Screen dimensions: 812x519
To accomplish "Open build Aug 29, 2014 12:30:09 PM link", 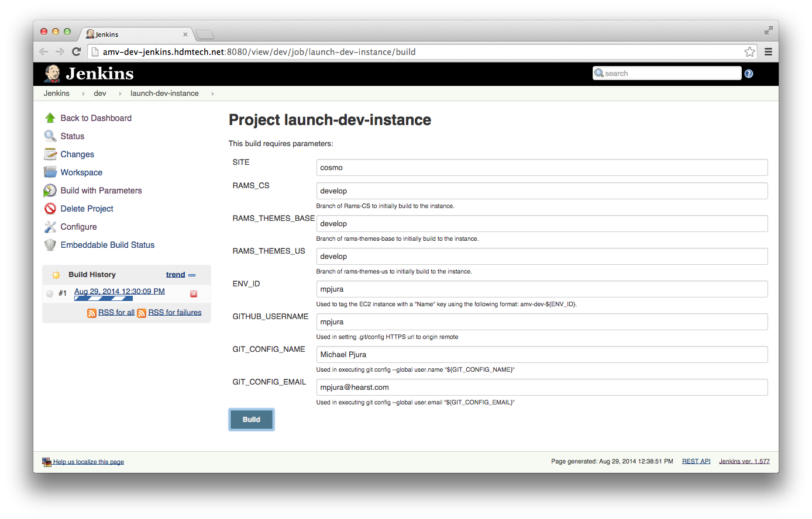I will click(x=119, y=291).
